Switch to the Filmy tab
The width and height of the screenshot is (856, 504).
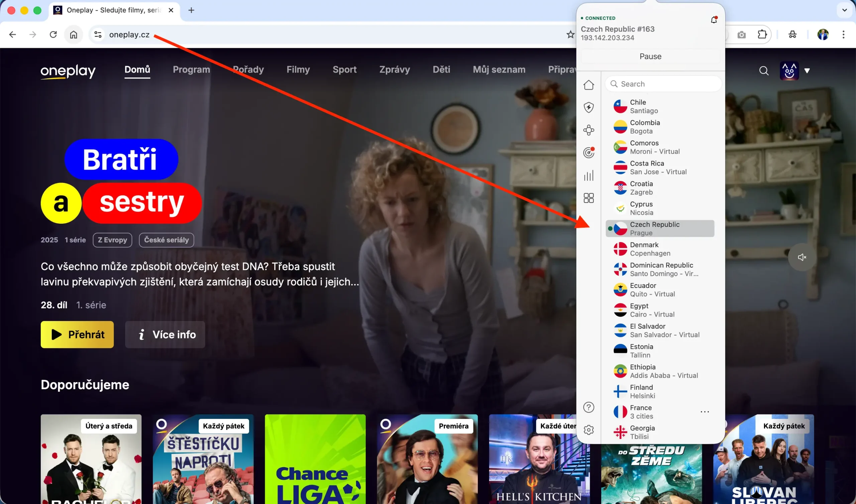pyautogui.click(x=298, y=69)
